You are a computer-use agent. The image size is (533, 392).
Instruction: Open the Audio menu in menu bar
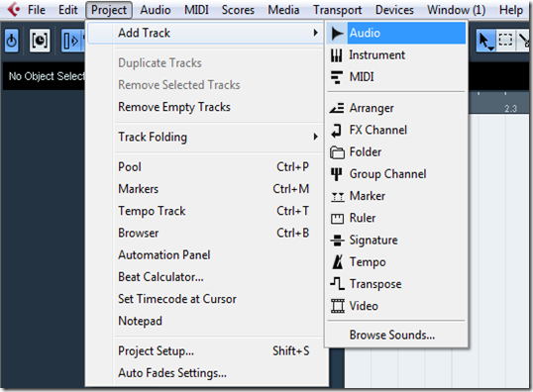tap(156, 10)
